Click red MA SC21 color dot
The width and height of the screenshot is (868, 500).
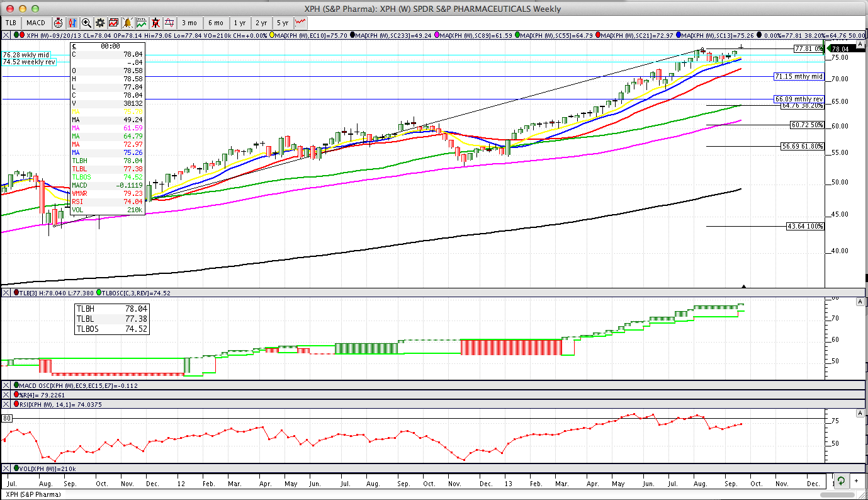pos(598,35)
